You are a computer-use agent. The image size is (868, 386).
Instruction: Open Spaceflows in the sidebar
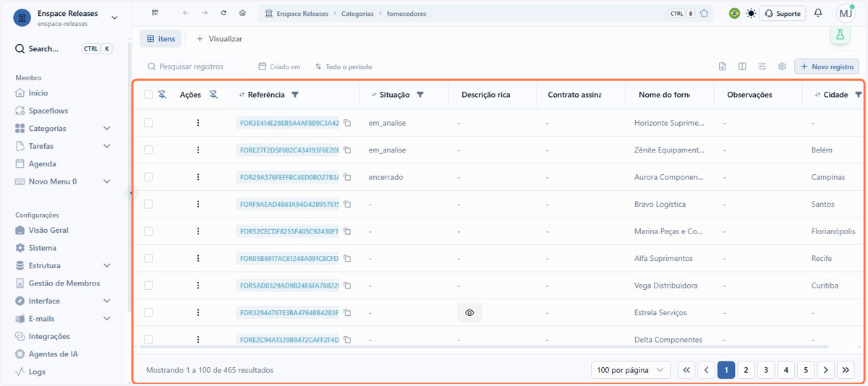[x=48, y=111]
